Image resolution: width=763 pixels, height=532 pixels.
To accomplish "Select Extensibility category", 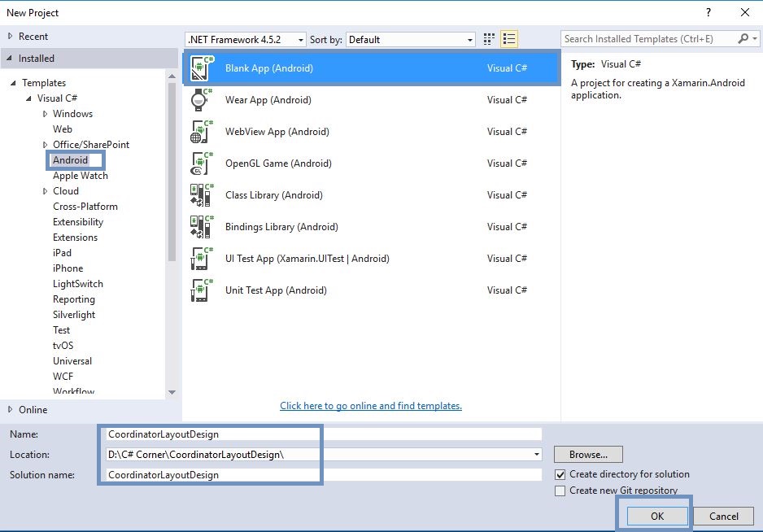I will [78, 222].
